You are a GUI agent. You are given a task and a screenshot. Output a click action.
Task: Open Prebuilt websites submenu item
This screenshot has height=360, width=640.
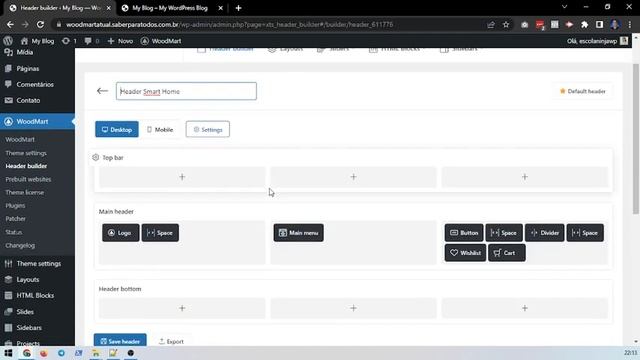28,179
